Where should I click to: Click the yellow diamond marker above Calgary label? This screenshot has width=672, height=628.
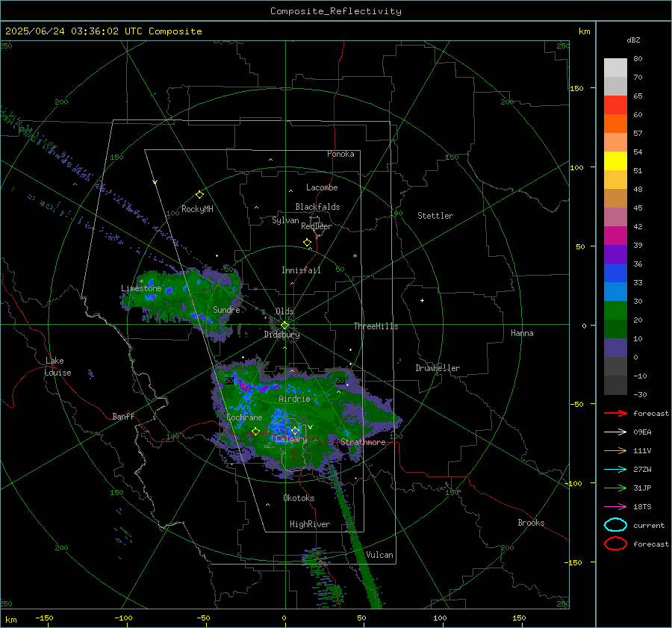[x=295, y=430]
